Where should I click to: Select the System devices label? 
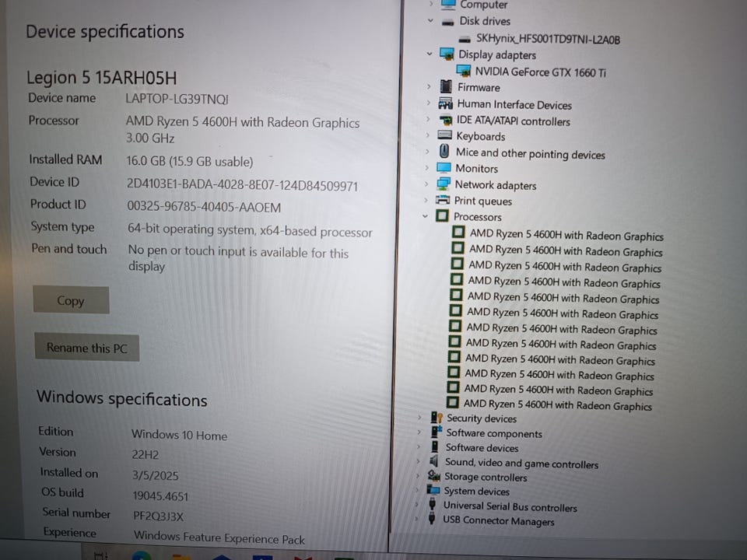476,491
